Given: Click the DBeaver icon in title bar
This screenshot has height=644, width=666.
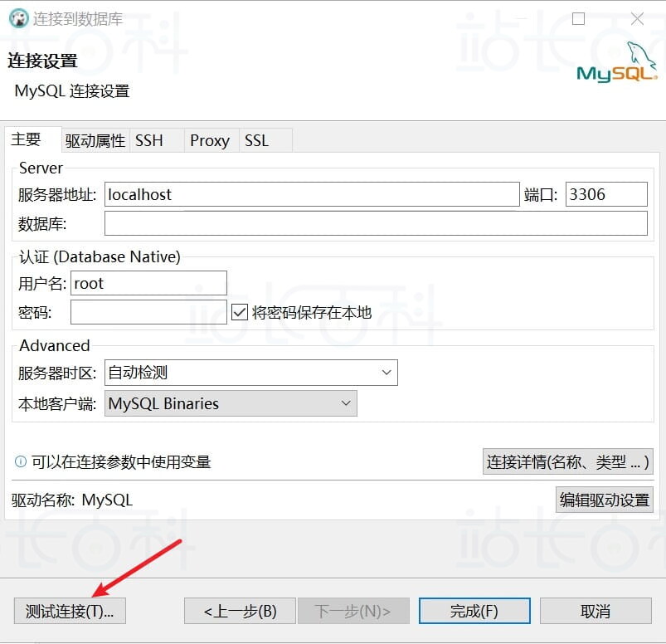Looking at the screenshot, I should (x=18, y=18).
